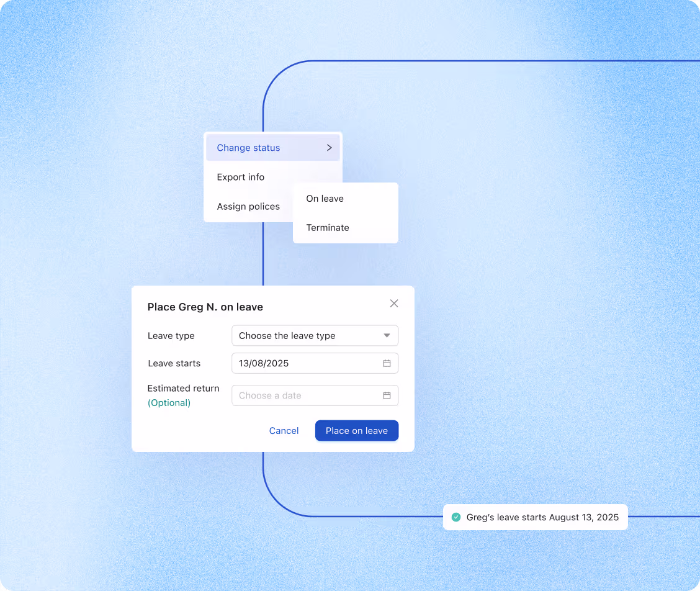This screenshot has width=700, height=591.
Task: Click the Leave starts label
Action: pos(174,364)
